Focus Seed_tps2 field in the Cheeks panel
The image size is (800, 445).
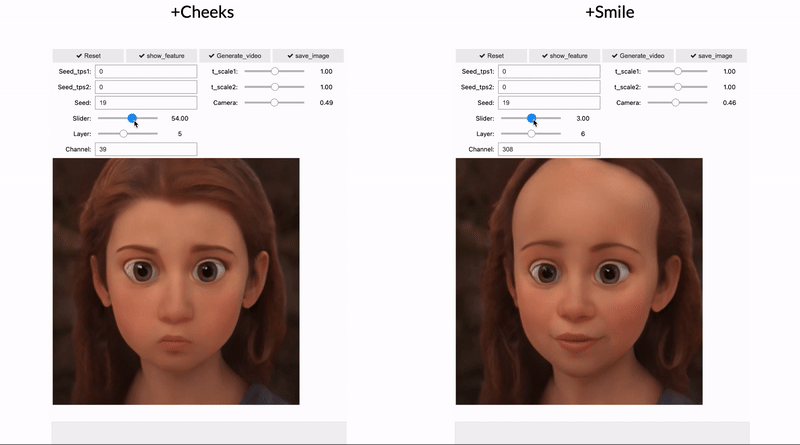point(146,87)
